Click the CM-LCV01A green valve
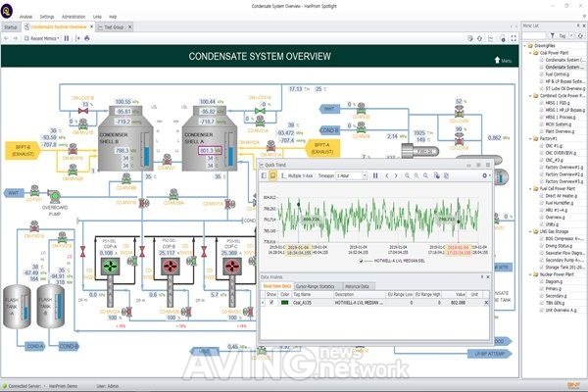This screenshot has height=392, width=588. coord(260,111)
